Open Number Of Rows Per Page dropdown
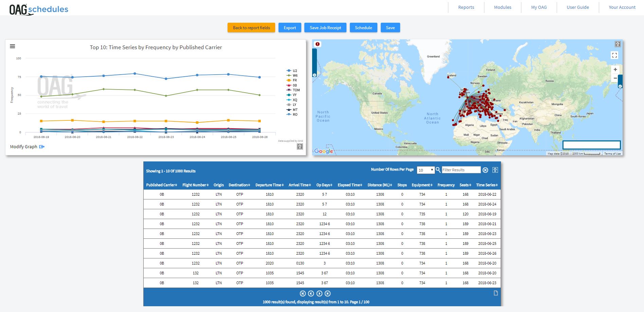The image size is (644, 312). pyautogui.click(x=426, y=170)
